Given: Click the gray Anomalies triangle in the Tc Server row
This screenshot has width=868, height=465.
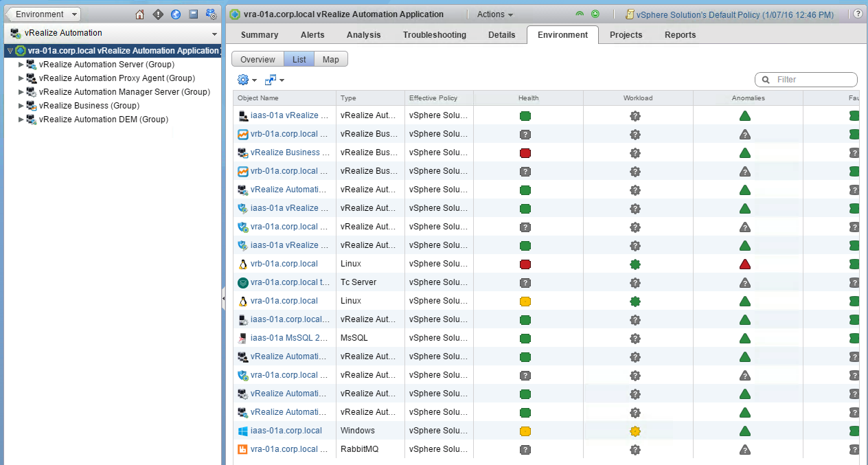Looking at the screenshot, I should point(745,282).
